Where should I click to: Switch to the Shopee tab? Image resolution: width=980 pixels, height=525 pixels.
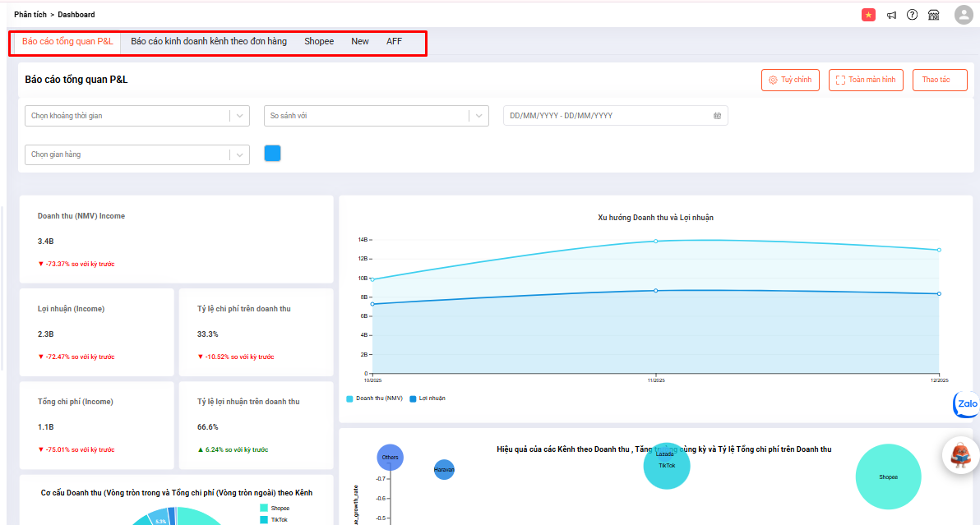point(319,41)
